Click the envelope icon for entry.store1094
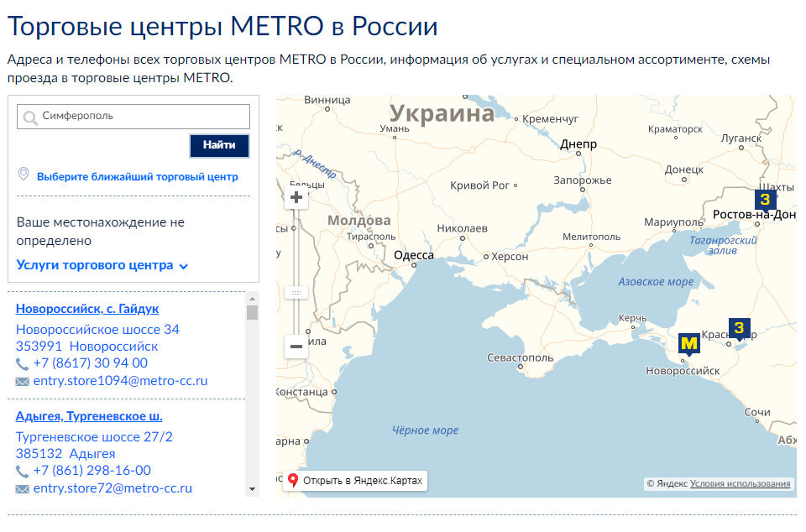Viewport: 806px width, 532px height. [x=22, y=382]
